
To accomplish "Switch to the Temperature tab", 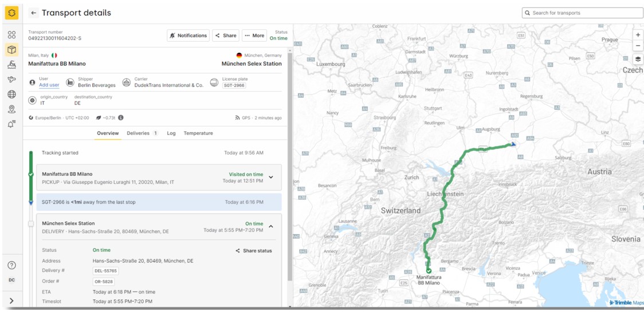I will click(198, 133).
